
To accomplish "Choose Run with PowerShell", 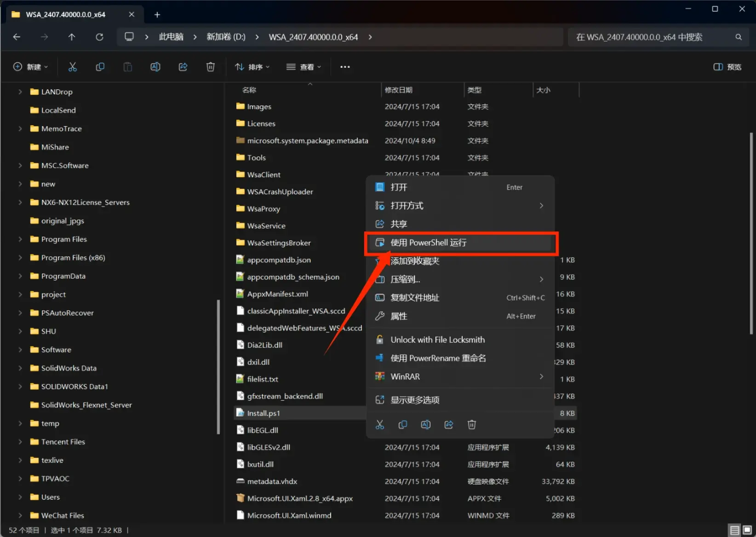I will click(x=460, y=243).
